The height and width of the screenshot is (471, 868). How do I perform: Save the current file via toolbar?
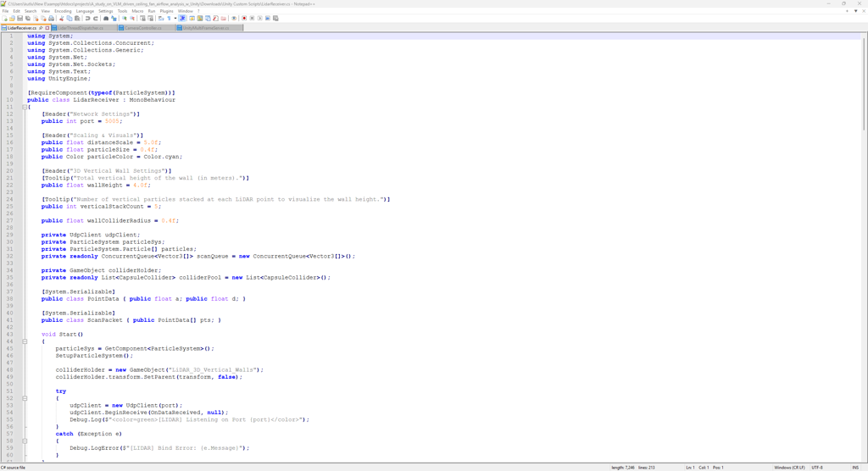[20, 19]
